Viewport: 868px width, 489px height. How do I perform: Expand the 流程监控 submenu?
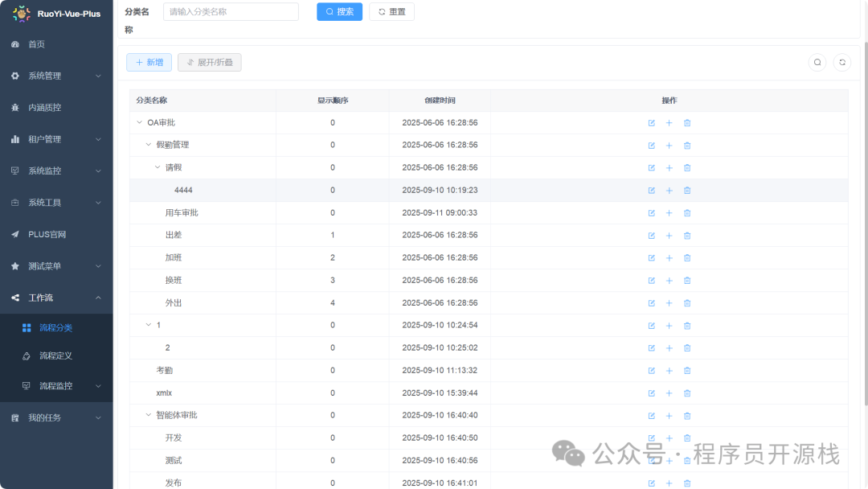pos(56,385)
